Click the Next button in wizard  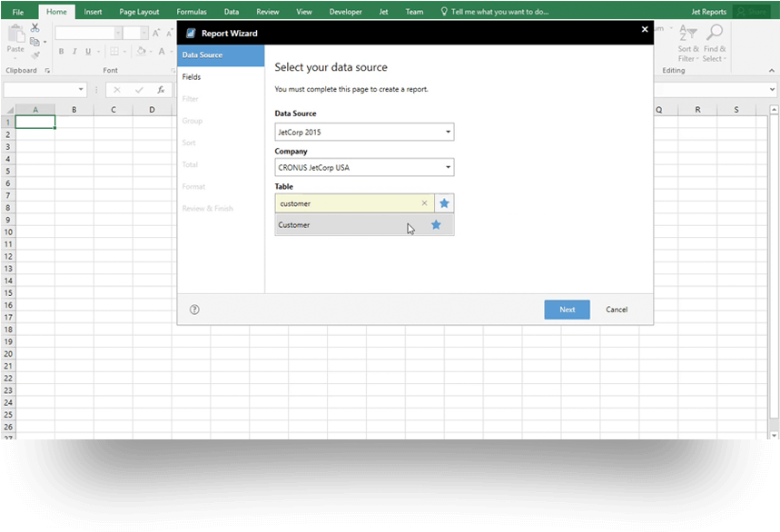[x=568, y=310]
